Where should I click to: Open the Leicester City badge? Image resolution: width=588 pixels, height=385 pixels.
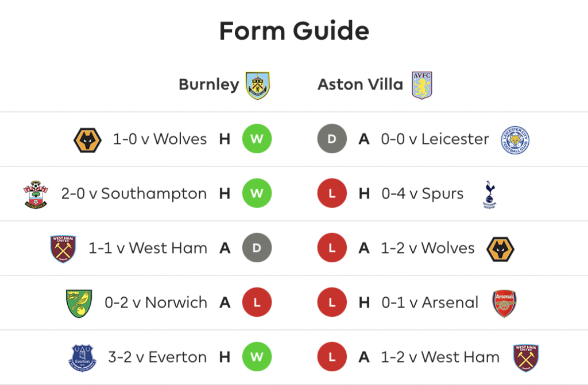pos(515,139)
